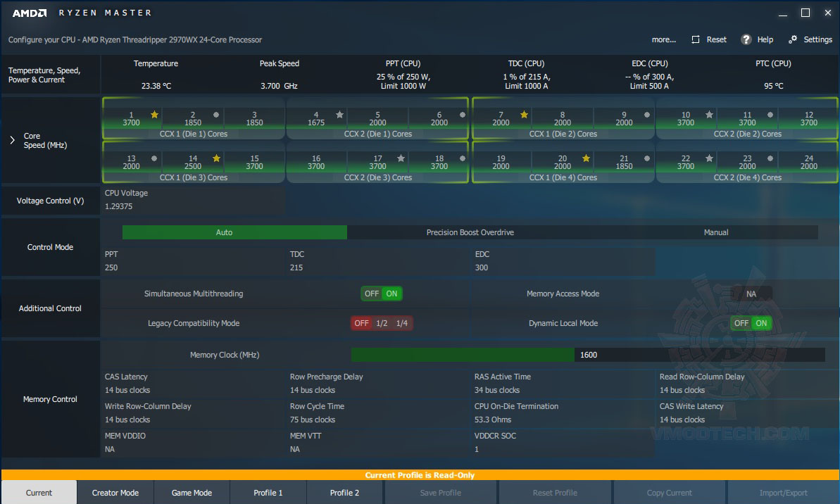Screen dimensions: 840x504
Task: Click the CAS Latency 14 bus clocks value
Action: [127, 390]
